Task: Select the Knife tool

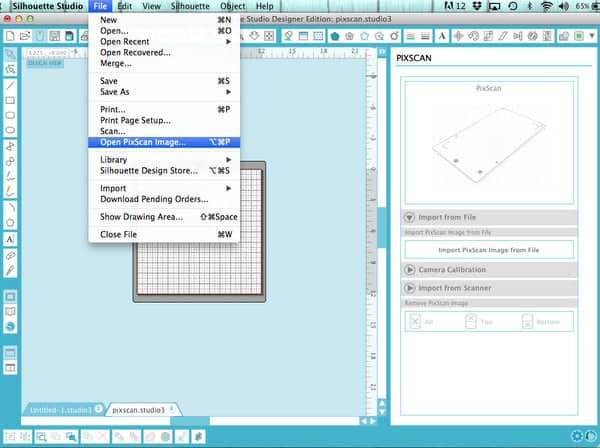Action: [x=10, y=270]
